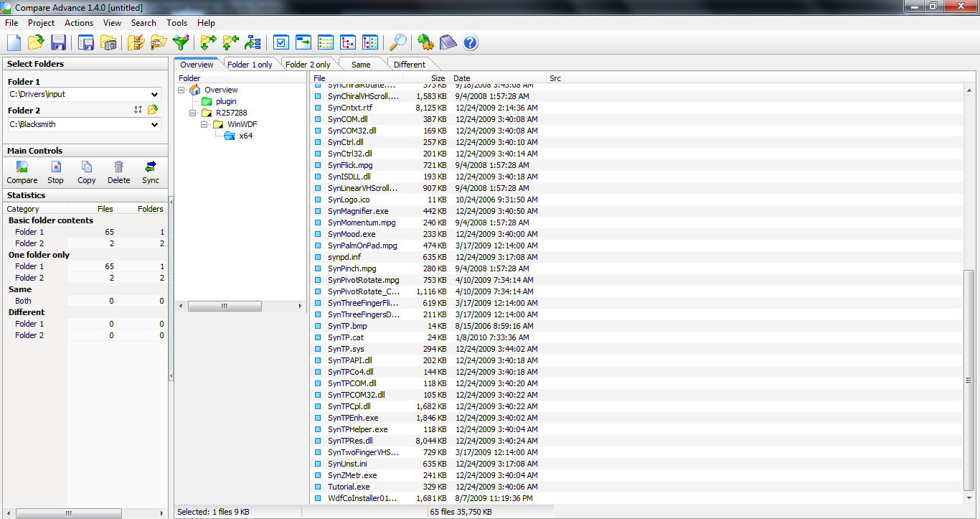Image resolution: width=980 pixels, height=519 pixels.
Task: Collapse the R257288 tree node
Action: (x=194, y=113)
